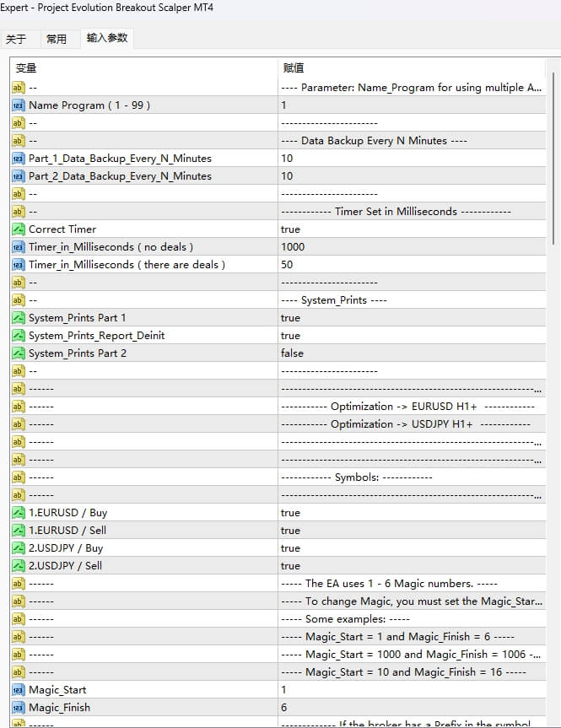This screenshot has height=728, width=561.
Task: Switch to the 常用 tab
Action: pos(57,38)
